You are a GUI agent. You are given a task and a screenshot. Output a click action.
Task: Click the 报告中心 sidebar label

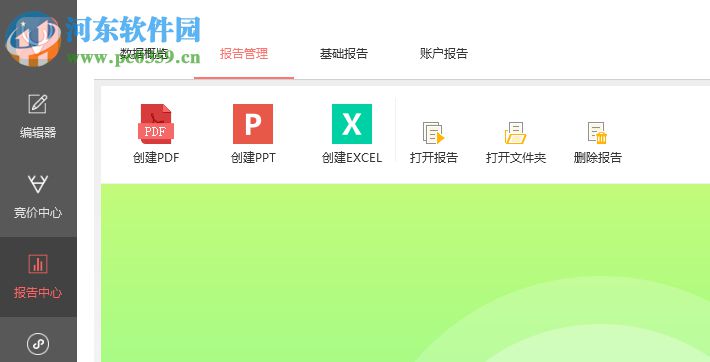click(x=38, y=293)
